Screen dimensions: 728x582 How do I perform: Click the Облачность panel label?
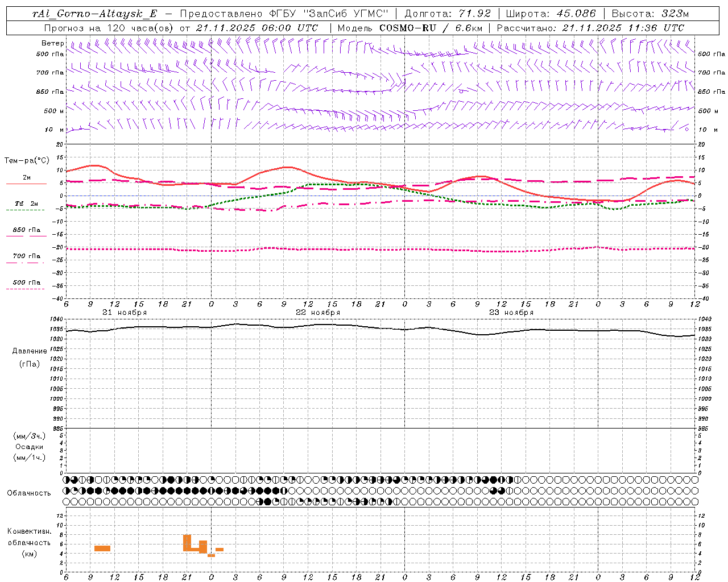coord(28,493)
